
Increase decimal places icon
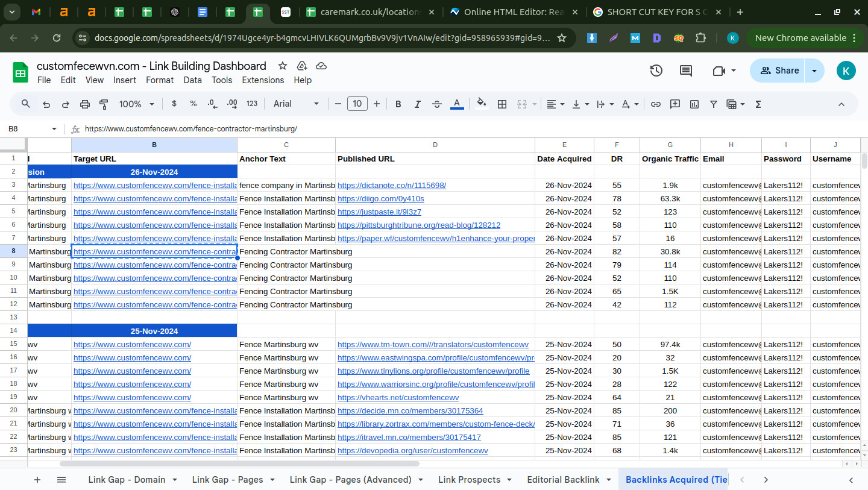(232, 104)
